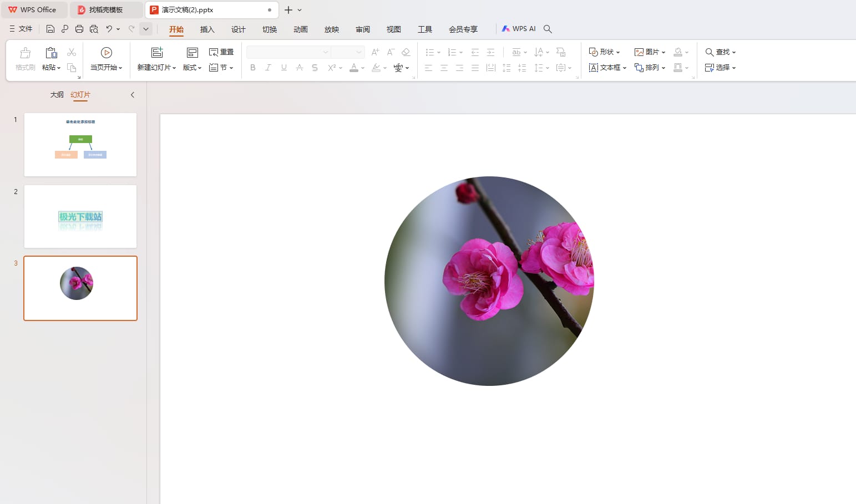856x504 pixels.
Task: Open the Text Box (文本框) dropdown
Action: coord(607,68)
